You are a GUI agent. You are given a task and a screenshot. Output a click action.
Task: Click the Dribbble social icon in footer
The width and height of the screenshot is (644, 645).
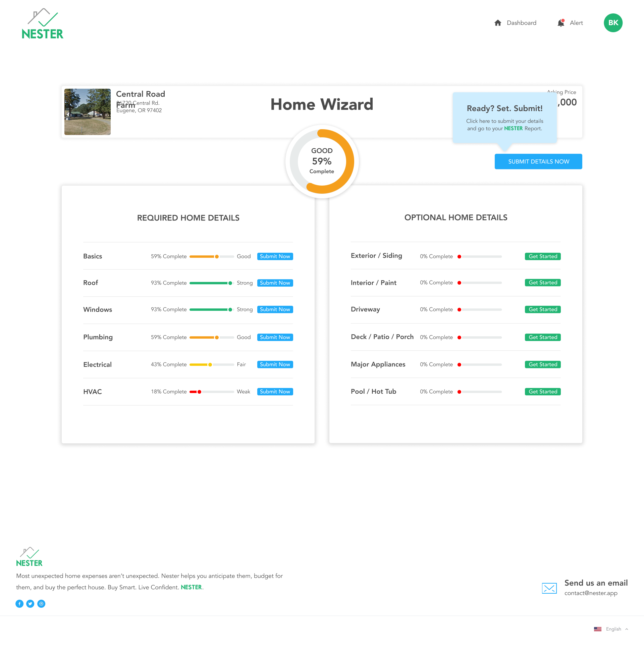tap(41, 604)
